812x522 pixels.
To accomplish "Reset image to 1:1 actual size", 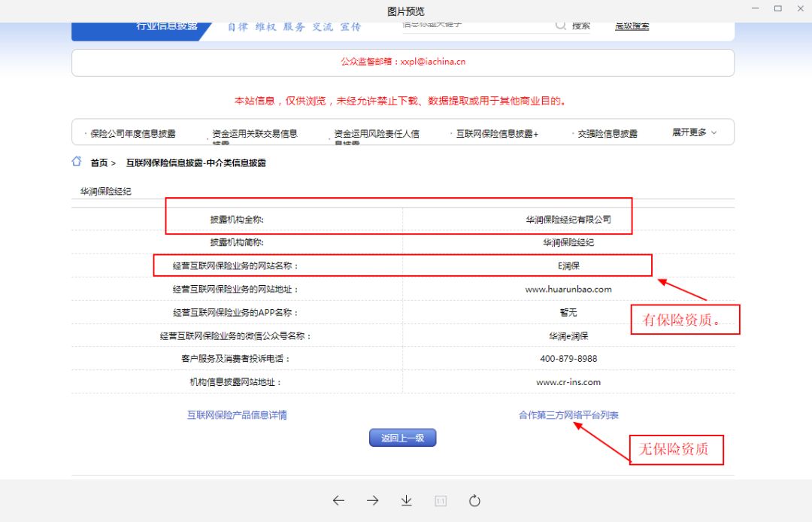I will (x=441, y=501).
